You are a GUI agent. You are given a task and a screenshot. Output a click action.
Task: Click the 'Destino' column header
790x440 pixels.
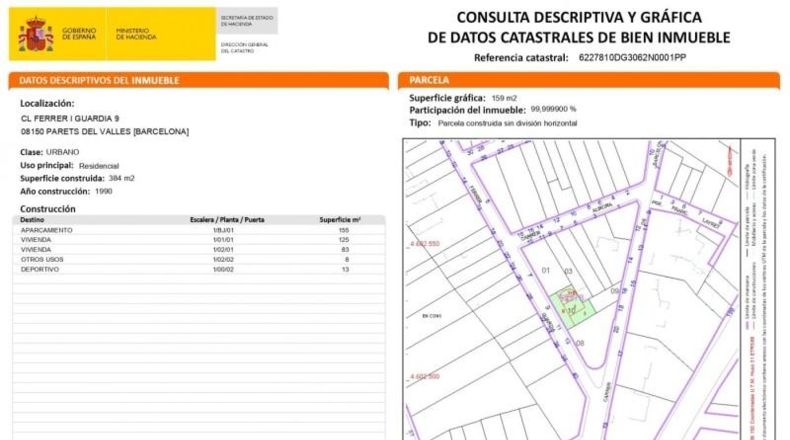tap(32, 220)
